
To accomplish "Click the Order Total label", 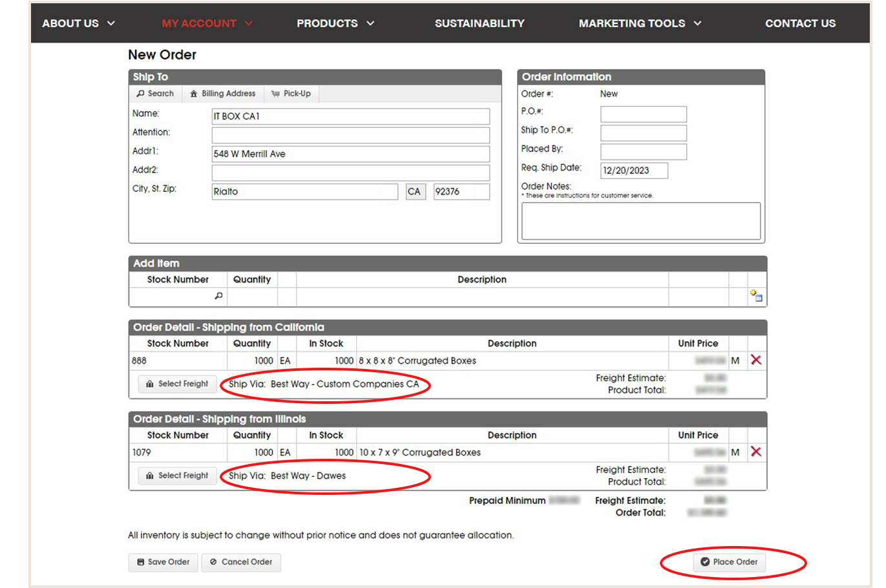I will tap(640, 512).
